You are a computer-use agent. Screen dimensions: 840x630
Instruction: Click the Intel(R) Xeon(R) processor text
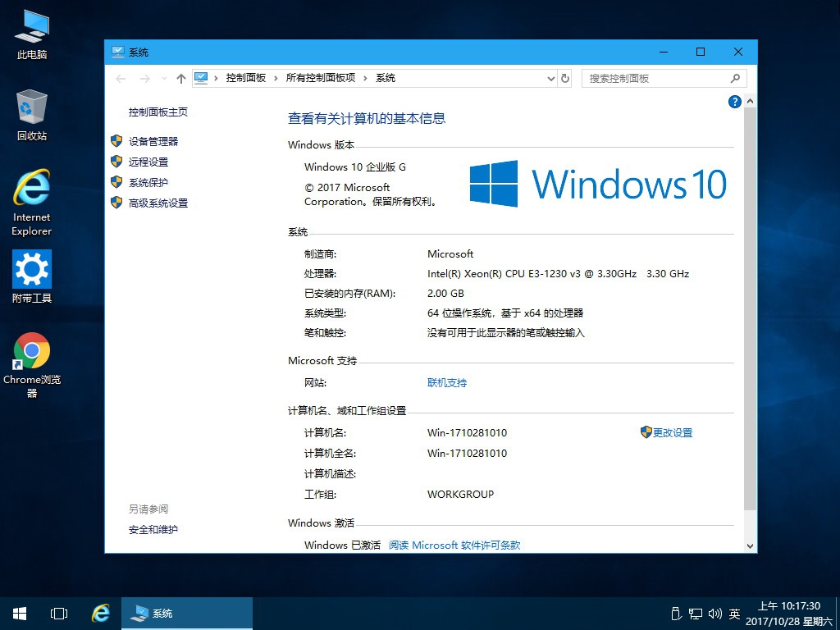558,274
